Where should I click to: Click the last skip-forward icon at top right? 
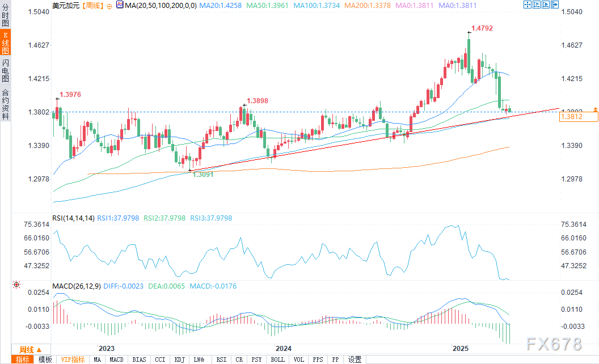[x=554, y=5]
